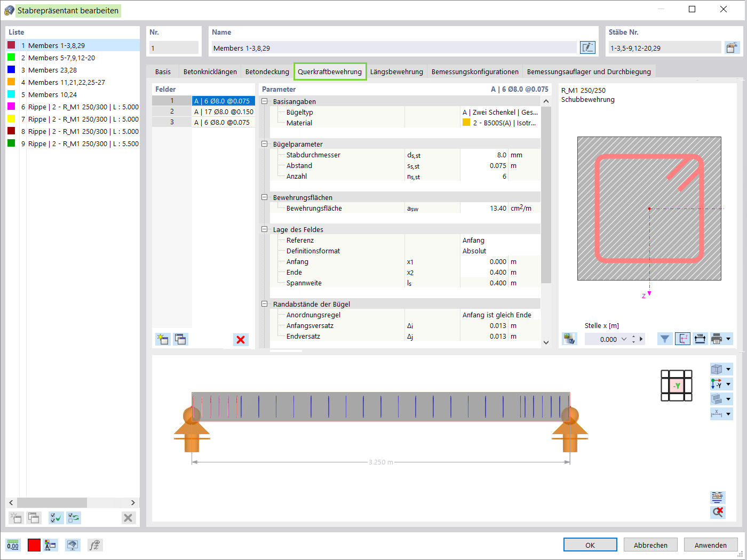Click the color and label settings icon

click(51, 545)
